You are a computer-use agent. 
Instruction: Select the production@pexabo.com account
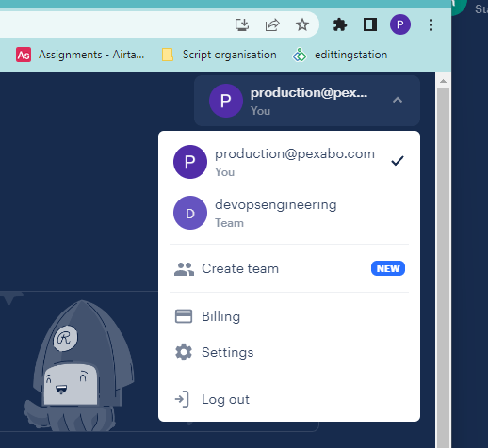pos(289,162)
